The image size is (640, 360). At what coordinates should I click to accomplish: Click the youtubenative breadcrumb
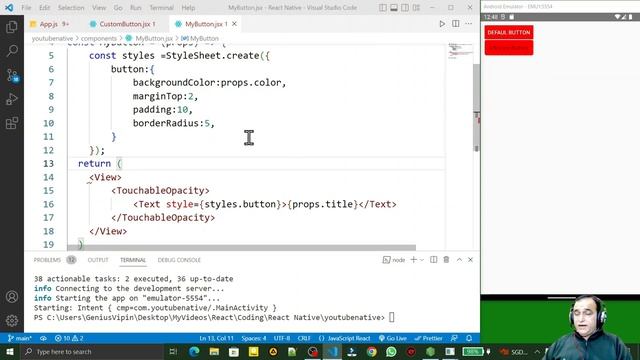tap(52, 38)
